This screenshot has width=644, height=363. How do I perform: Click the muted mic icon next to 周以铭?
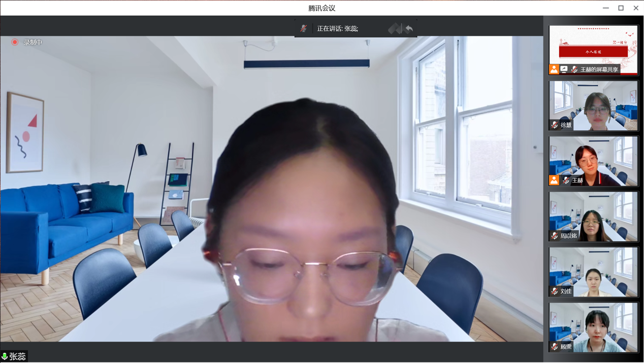point(555,235)
